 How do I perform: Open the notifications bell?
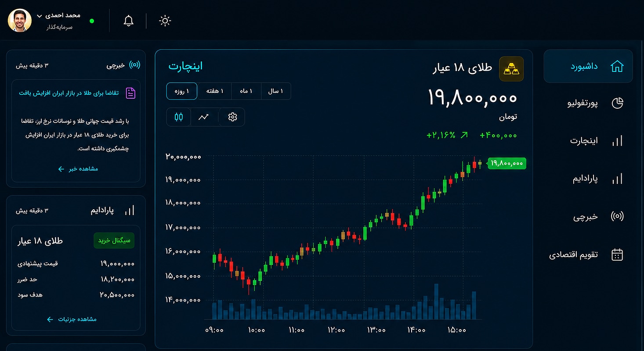128,21
